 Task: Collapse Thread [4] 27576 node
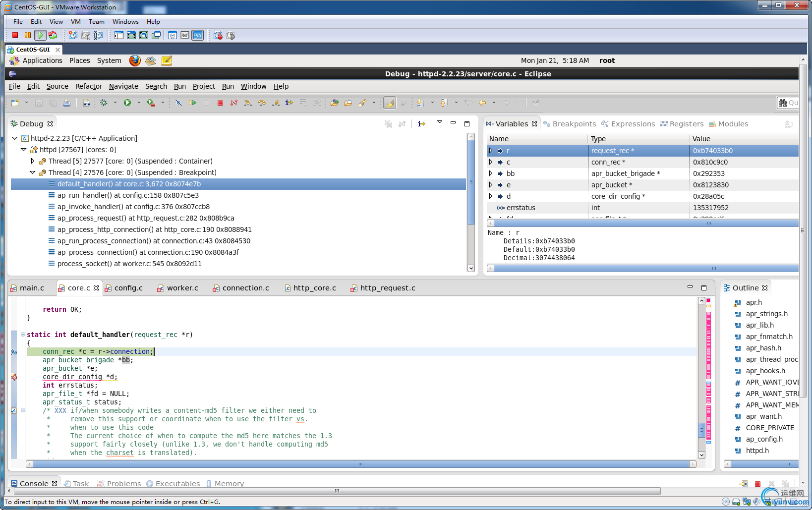click(32, 172)
